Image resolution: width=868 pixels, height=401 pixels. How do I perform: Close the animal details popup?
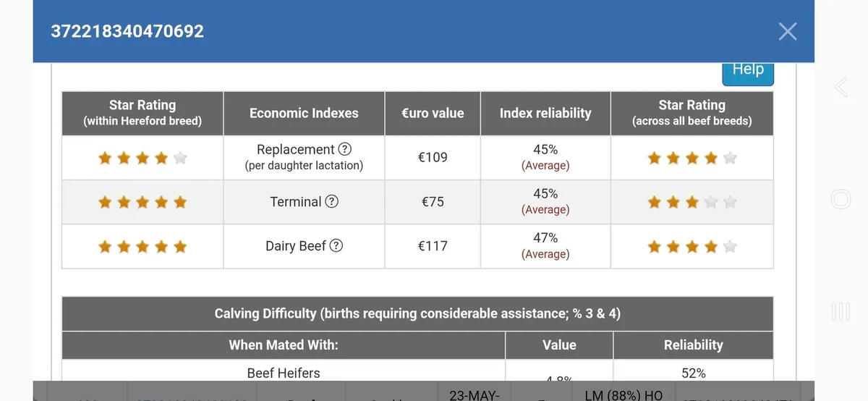(x=787, y=31)
